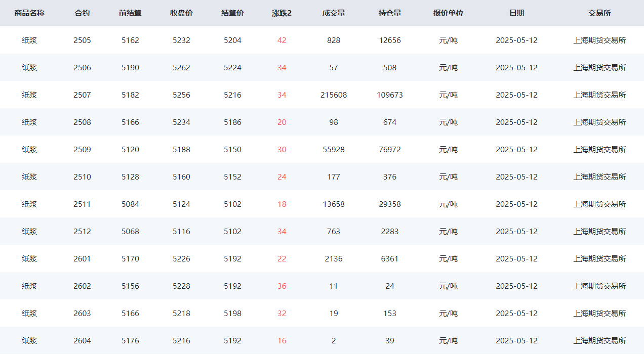Select contract 2505 cell
644x355 pixels.
click(x=82, y=40)
